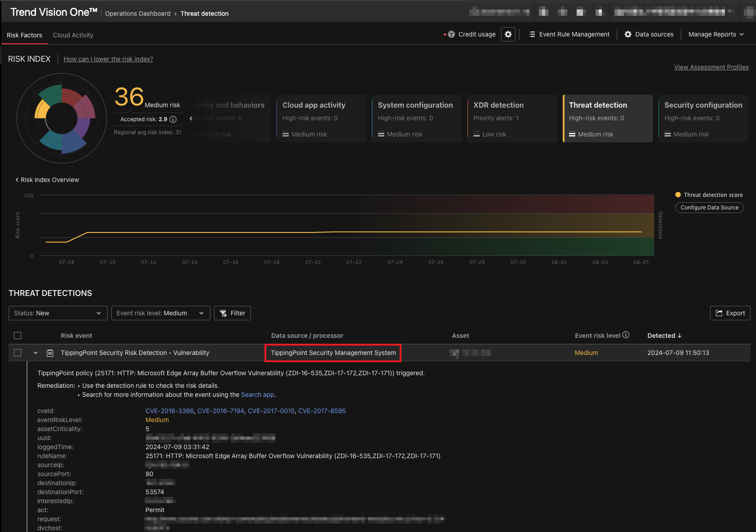This screenshot has height=532, width=756.
Task: Click the Configure Data Source button
Action: pyautogui.click(x=709, y=208)
